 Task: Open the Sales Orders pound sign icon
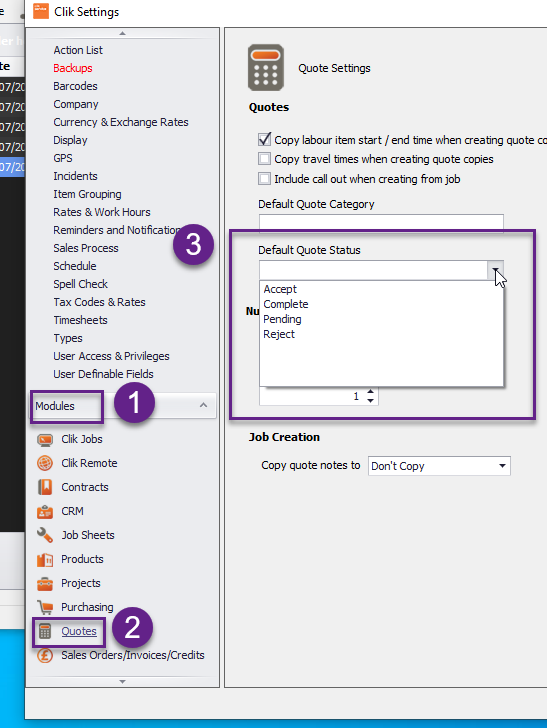[x=45, y=656]
